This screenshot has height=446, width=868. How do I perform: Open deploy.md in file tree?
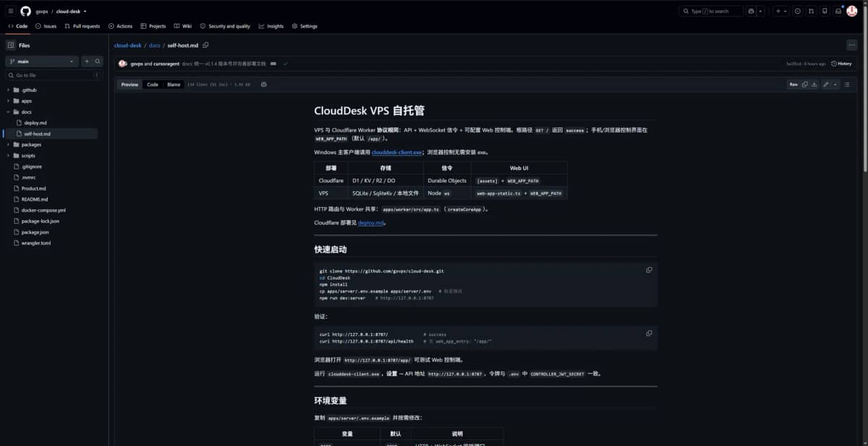(x=35, y=123)
